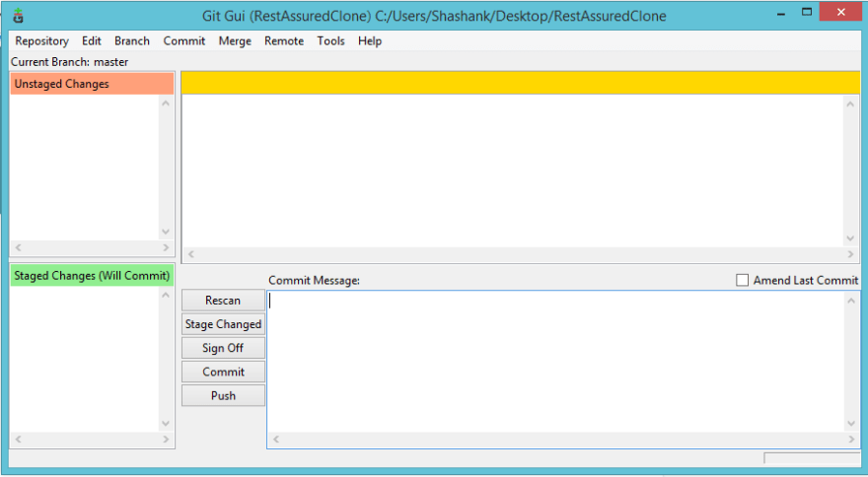Open the Edit menu
This screenshot has height=477, width=868.
point(92,41)
